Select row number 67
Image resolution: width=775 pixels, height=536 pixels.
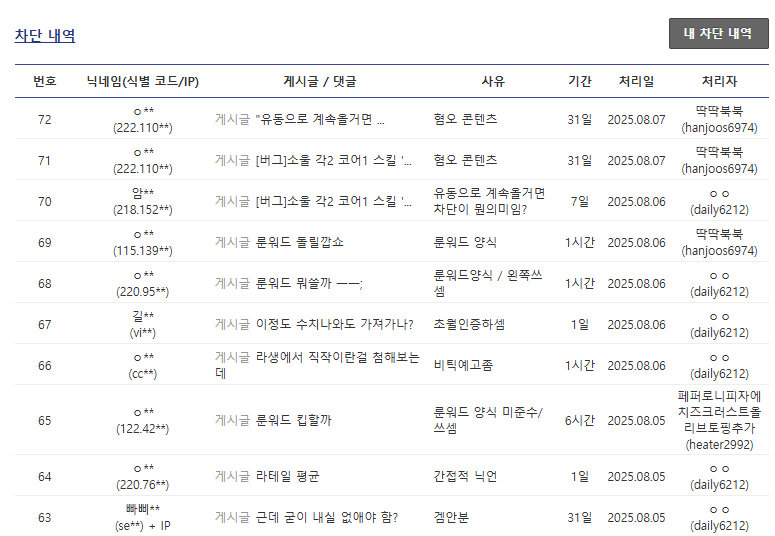44,325
